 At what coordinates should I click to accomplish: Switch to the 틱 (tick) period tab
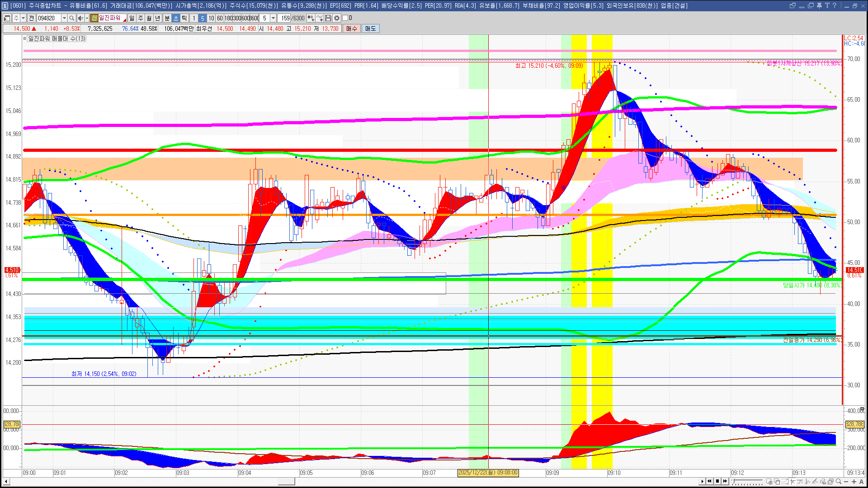[x=184, y=18]
